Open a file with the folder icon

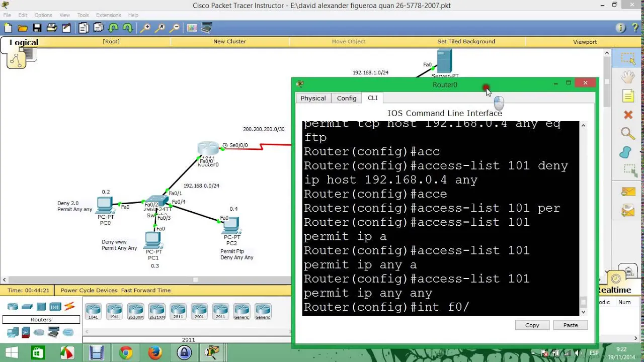[23, 28]
